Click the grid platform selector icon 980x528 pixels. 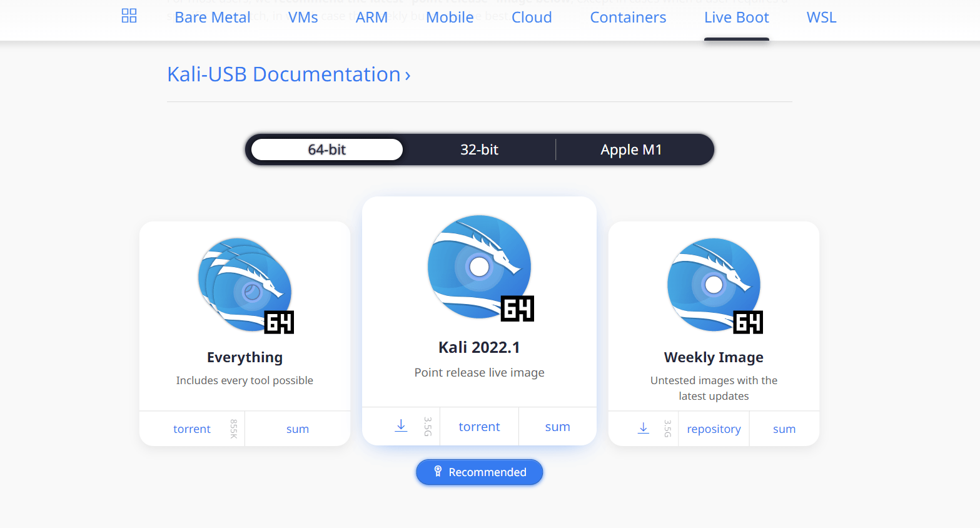point(129,15)
